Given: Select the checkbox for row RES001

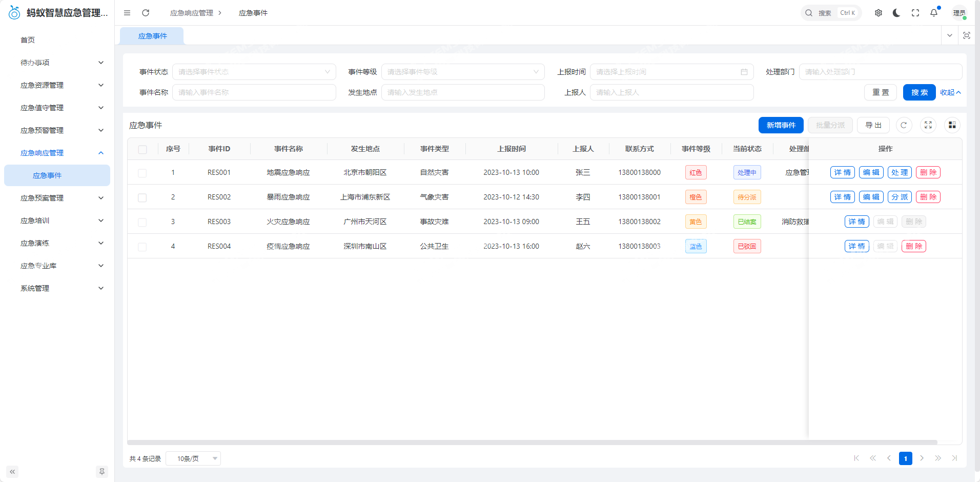Looking at the screenshot, I should (142, 173).
